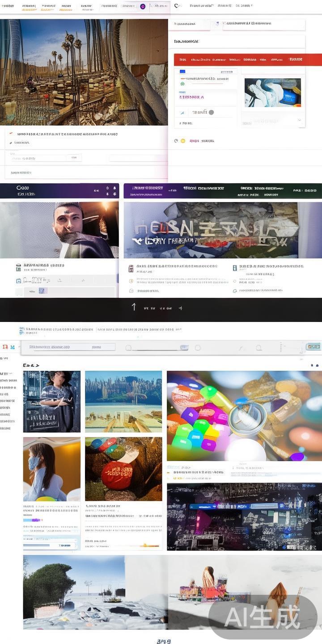Click the blue flag icon in the red-bar panel
The width and height of the screenshot is (322, 644).
(x=182, y=72)
